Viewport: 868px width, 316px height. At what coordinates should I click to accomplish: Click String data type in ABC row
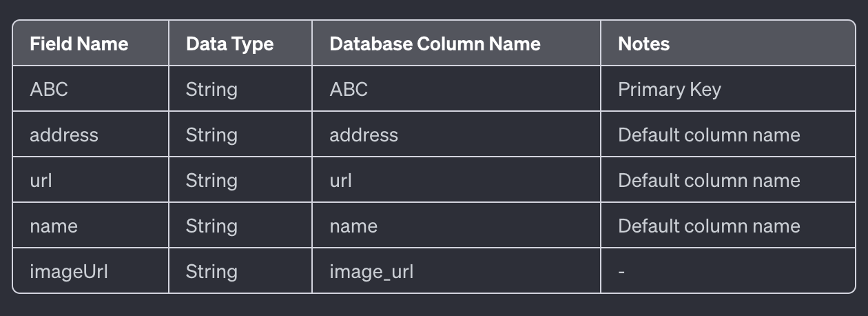[211, 90]
